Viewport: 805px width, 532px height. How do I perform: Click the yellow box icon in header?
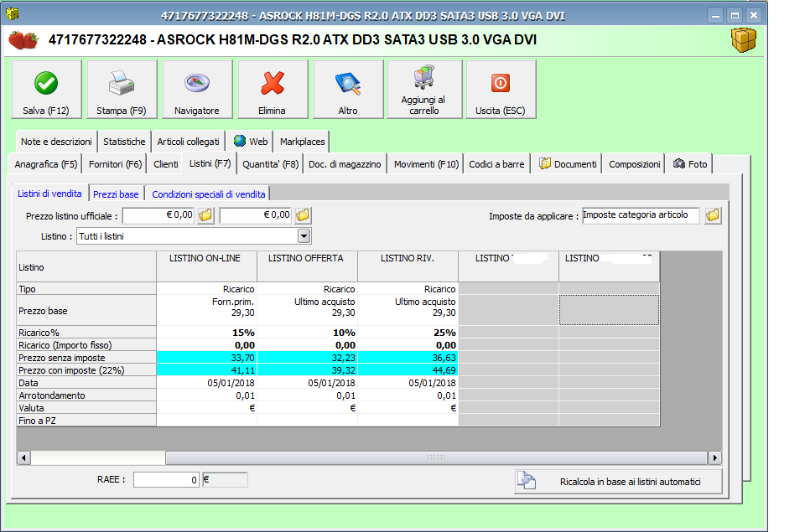[744, 40]
